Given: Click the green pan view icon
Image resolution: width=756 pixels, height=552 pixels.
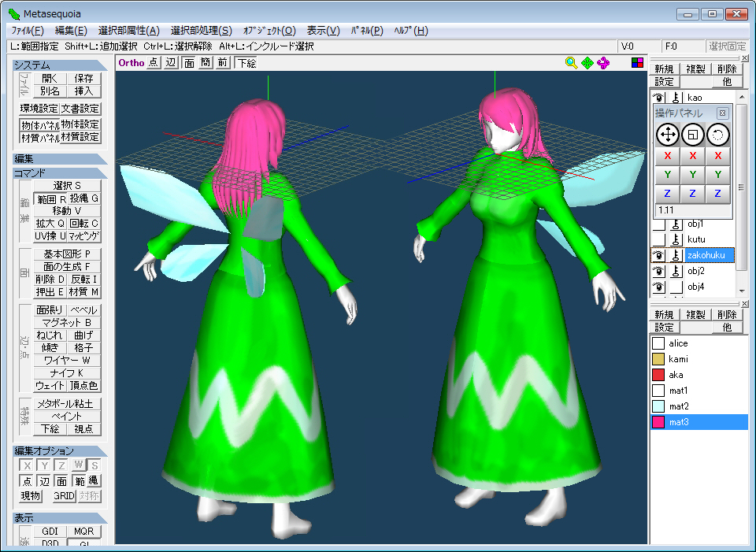Looking at the screenshot, I should click(x=587, y=63).
